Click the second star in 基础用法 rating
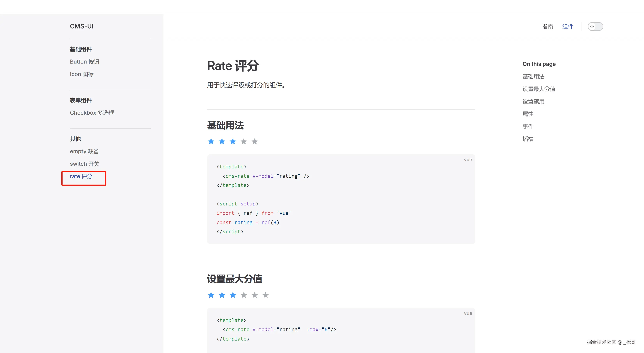This screenshot has width=644, height=353. tap(222, 142)
